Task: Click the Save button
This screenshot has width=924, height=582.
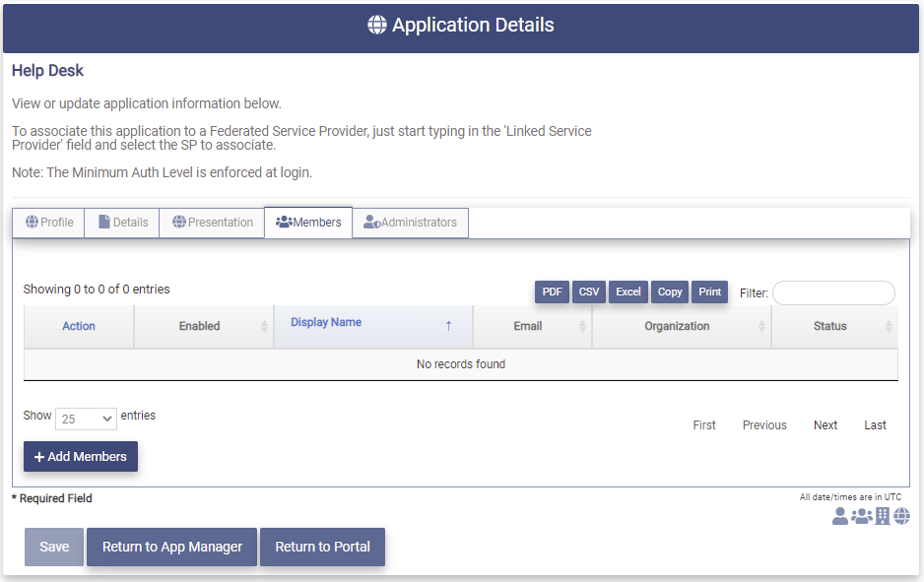Action: 54,547
